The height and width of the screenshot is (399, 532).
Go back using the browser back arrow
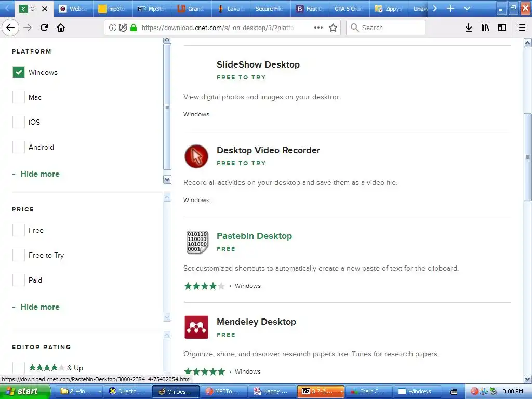(x=10, y=28)
